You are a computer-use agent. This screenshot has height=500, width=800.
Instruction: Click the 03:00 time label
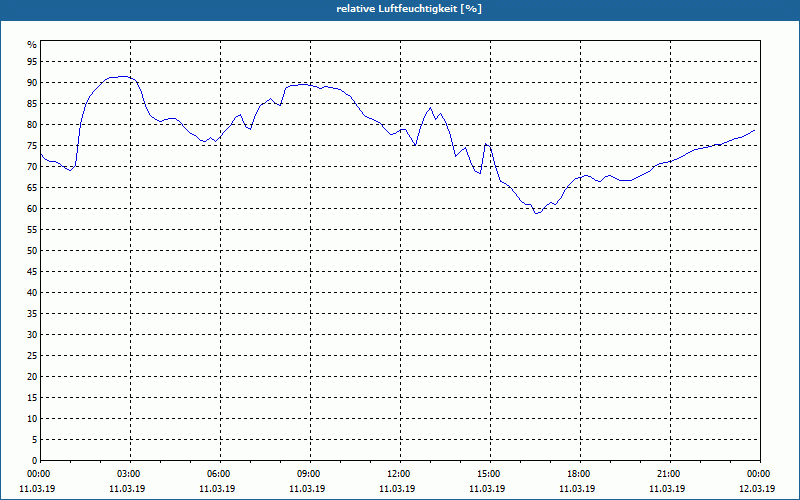pos(130,474)
